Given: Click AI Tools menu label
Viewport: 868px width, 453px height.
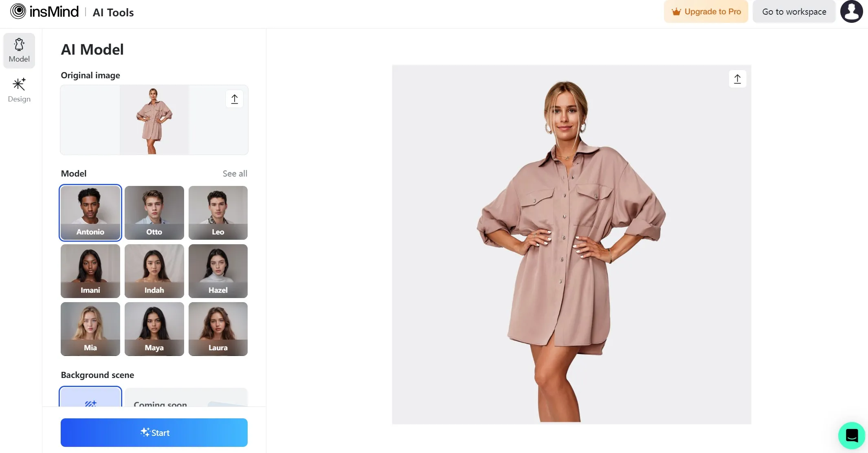Looking at the screenshot, I should (x=112, y=12).
